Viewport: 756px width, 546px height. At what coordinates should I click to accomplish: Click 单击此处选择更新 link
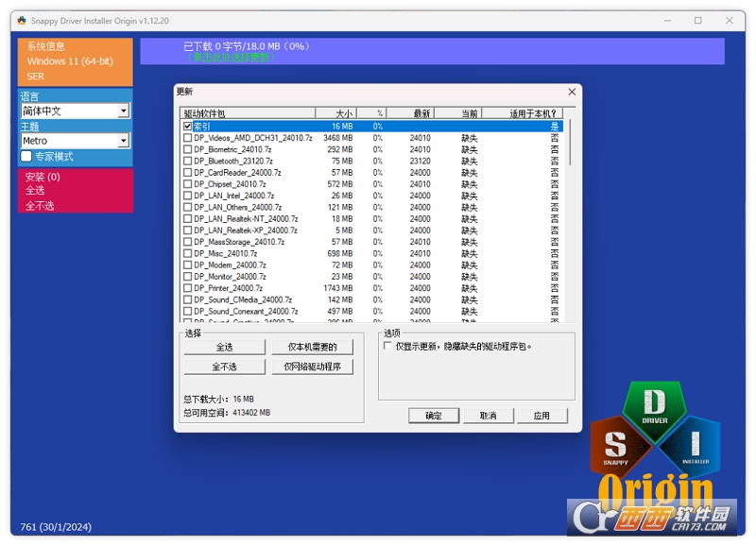click(x=232, y=58)
